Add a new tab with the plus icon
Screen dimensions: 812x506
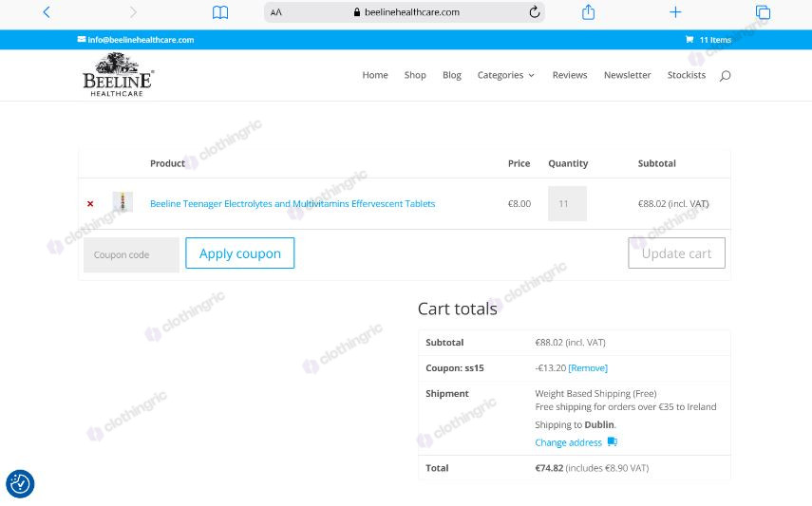[x=675, y=12]
